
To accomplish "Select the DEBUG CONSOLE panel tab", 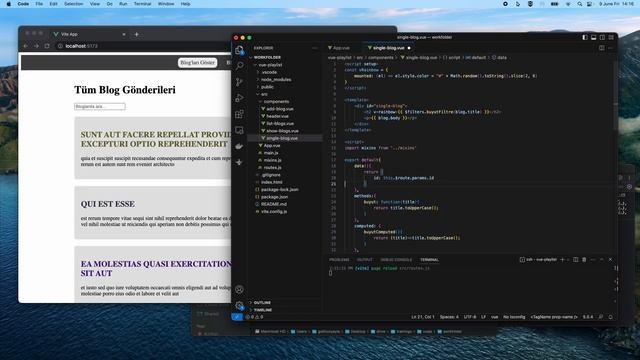I will click(396, 260).
